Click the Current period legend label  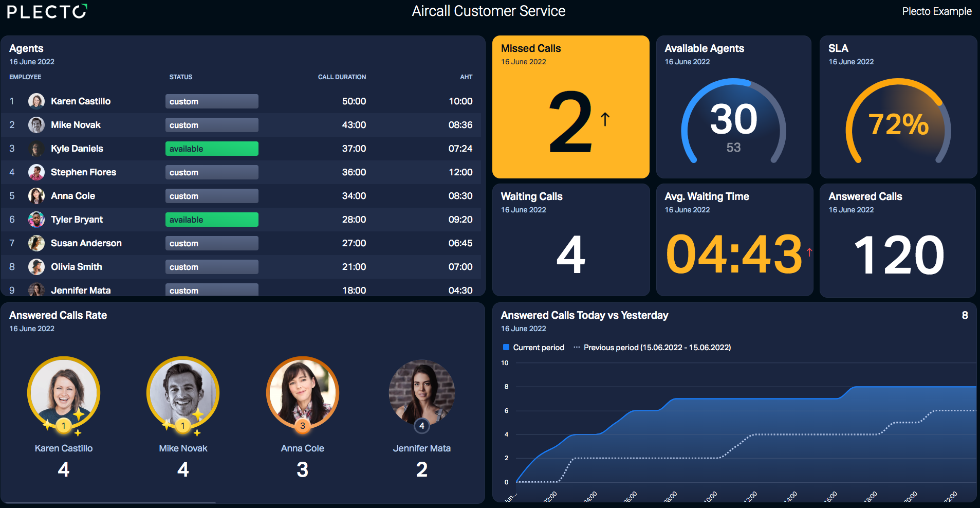539,348
